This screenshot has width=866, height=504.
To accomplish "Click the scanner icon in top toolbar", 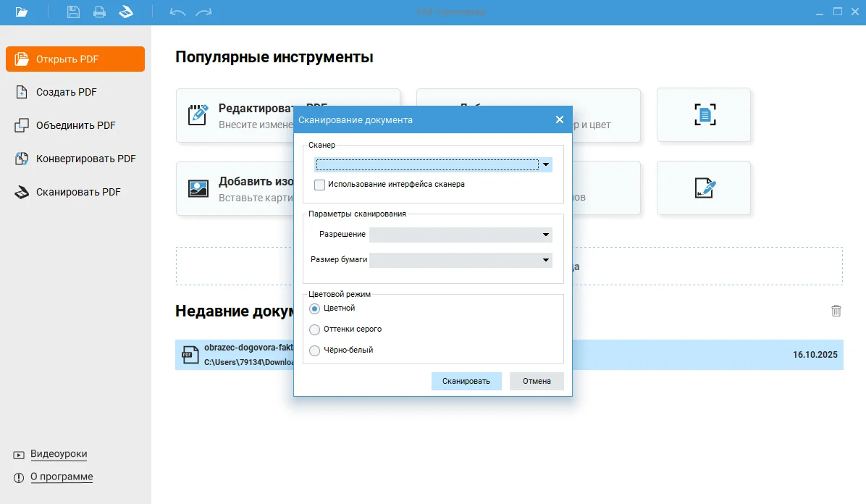I will (x=126, y=12).
